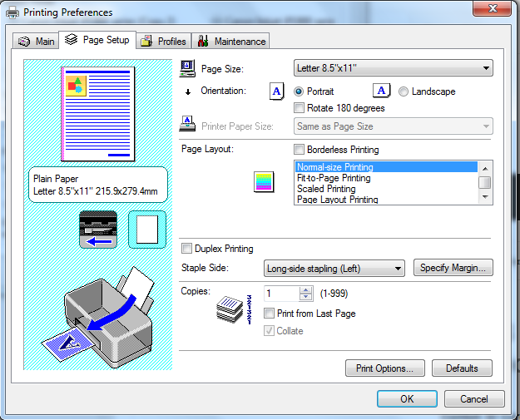Select the Landscape radio button
The height and width of the screenshot is (420, 520).
coord(404,91)
